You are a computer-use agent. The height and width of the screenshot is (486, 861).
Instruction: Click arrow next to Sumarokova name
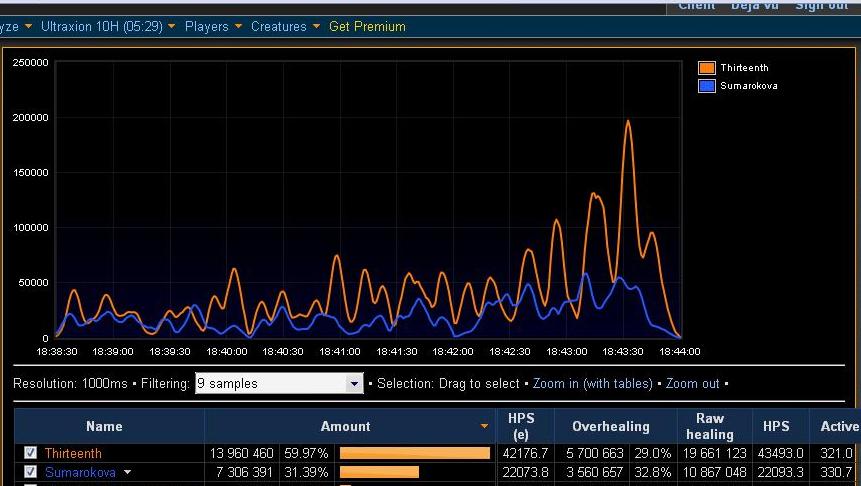(127, 472)
